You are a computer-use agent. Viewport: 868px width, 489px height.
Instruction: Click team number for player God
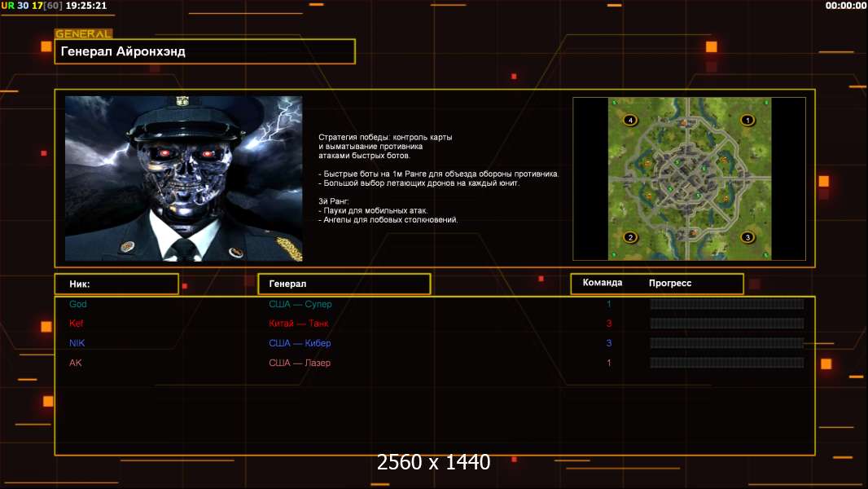pyautogui.click(x=609, y=304)
